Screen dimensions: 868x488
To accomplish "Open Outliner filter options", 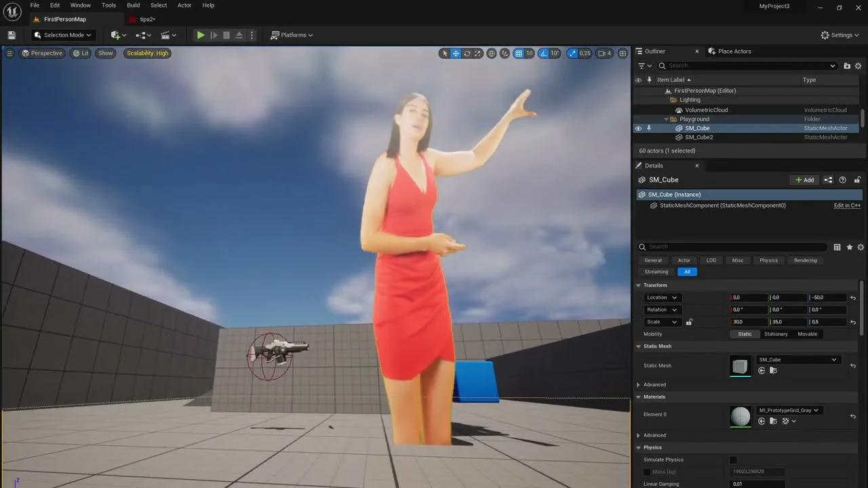I will pyautogui.click(x=642, y=65).
